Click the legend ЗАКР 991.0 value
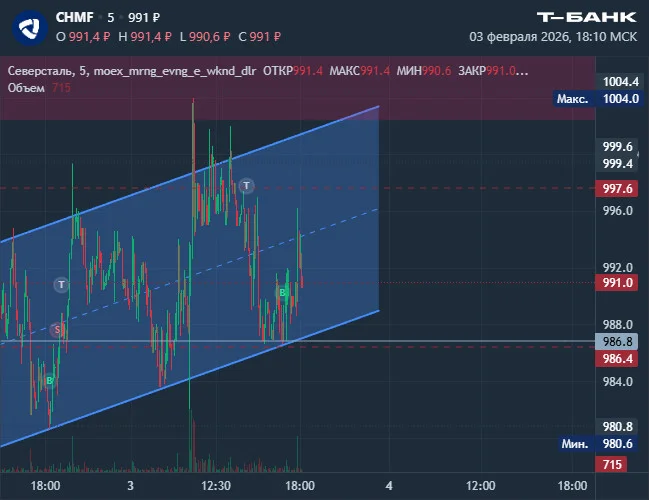The image size is (649, 500). (x=493, y=71)
